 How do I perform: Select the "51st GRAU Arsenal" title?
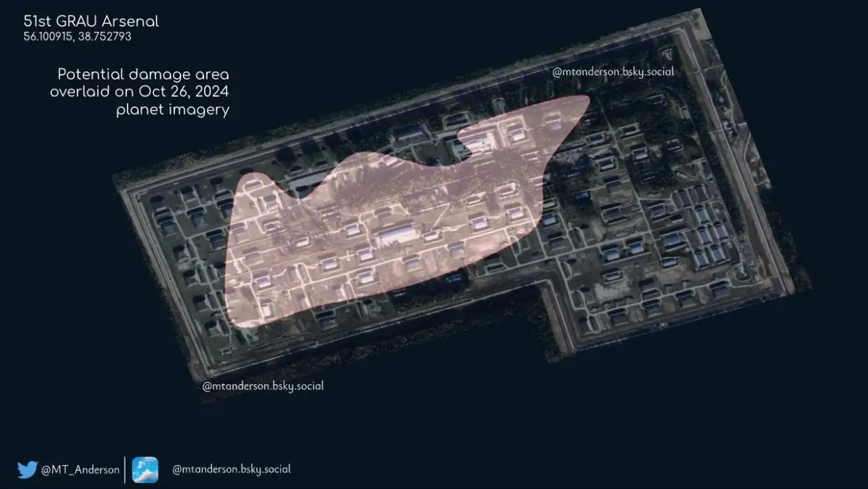tap(91, 22)
